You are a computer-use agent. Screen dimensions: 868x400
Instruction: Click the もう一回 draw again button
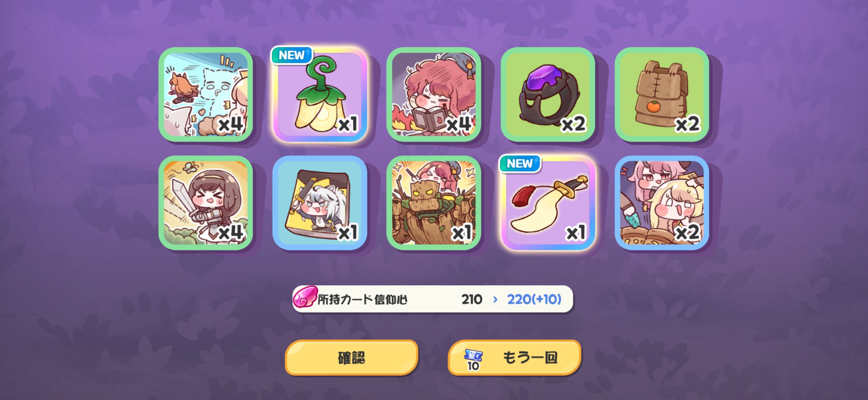pos(514,358)
